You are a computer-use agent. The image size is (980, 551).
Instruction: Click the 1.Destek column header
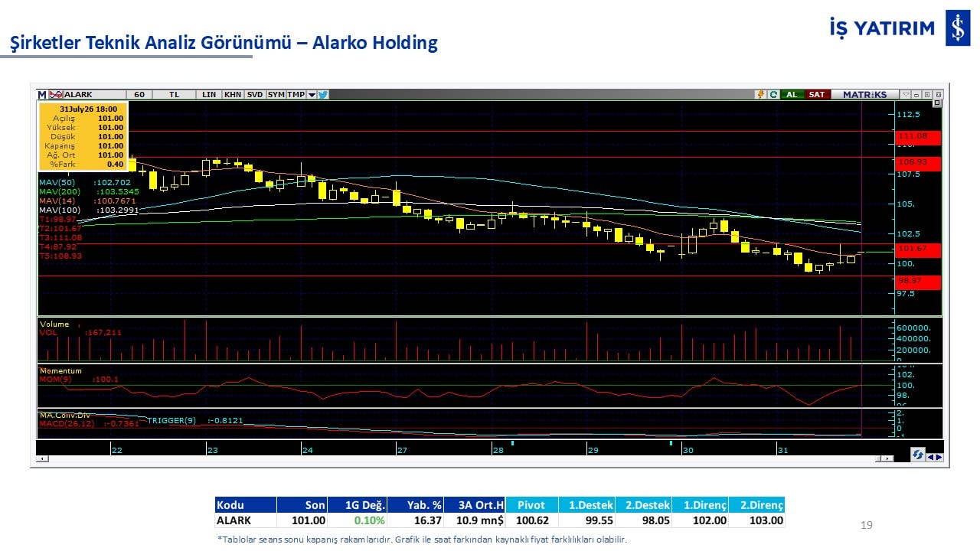(586, 505)
